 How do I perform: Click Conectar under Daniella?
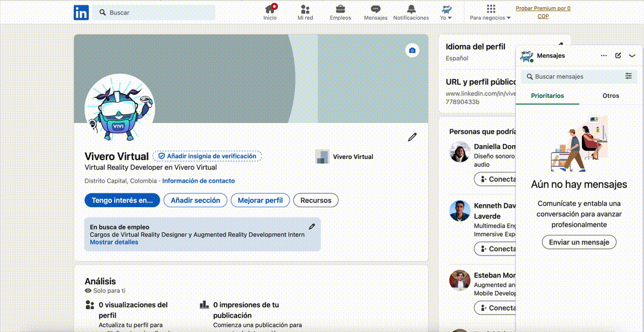(496, 179)
